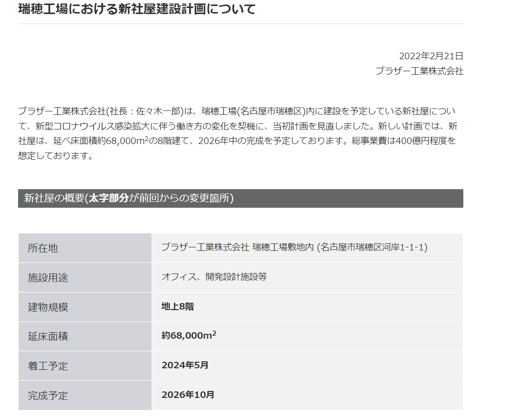This screenshot has width=506, height=420.
Task: Click the 2026年10月 value cell
Action: pyautogui.click(x=188, y=395)
